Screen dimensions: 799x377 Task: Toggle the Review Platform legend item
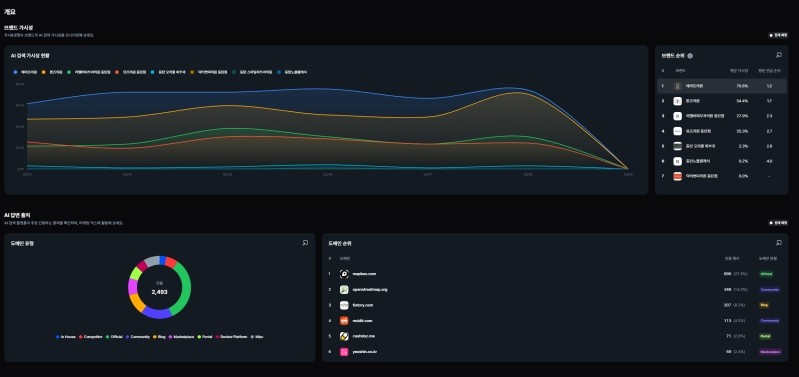point(231,337)
